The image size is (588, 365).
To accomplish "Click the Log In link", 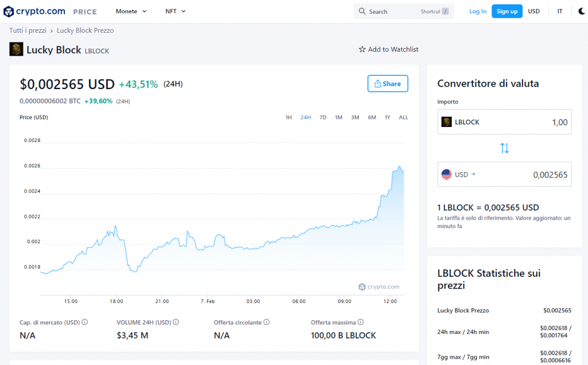I will coord(478,11).
